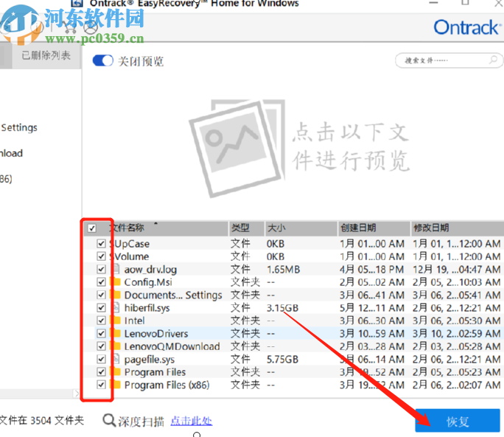Select the LenovoDrivers folder name

(156, 333)
